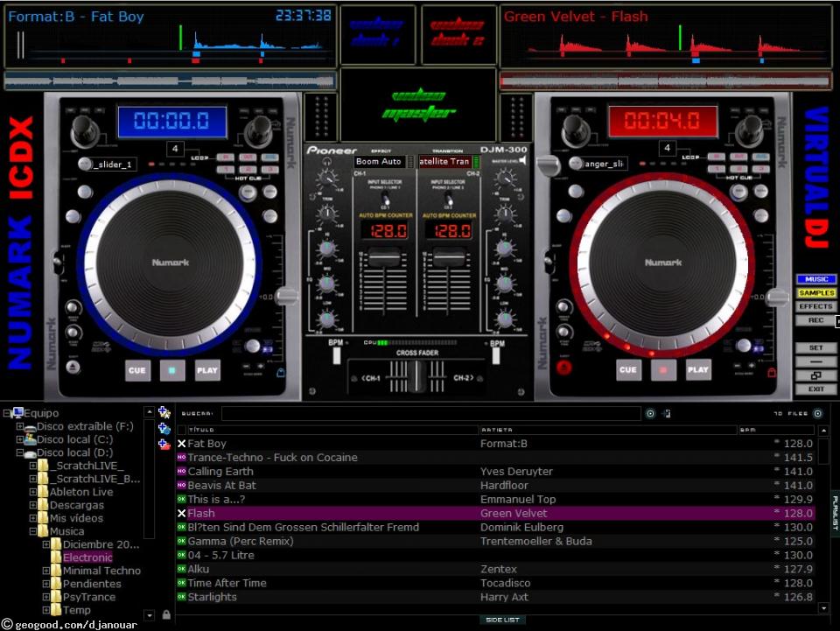This screenshot has width=840, height=631.
Task: Click the master level speaker icon
Action: [522, 161]
